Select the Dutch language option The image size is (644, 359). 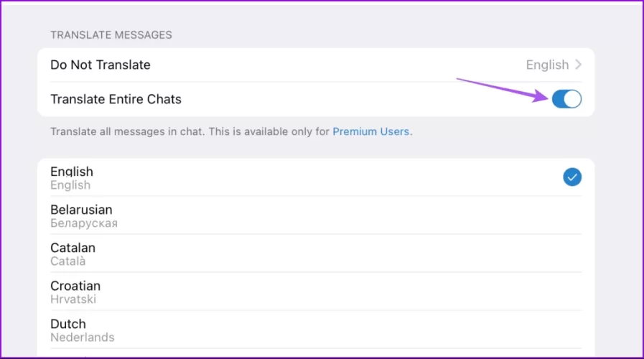(68, 324)
